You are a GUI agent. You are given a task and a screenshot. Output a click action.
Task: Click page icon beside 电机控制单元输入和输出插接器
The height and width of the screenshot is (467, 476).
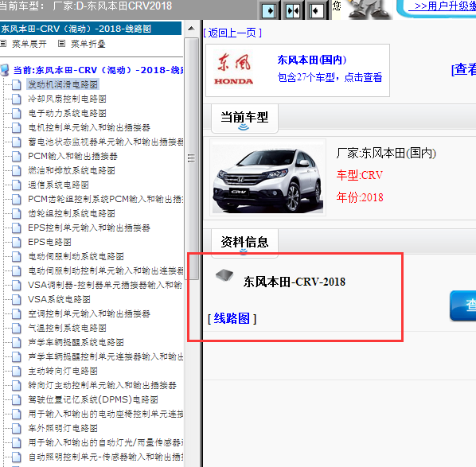17,127
